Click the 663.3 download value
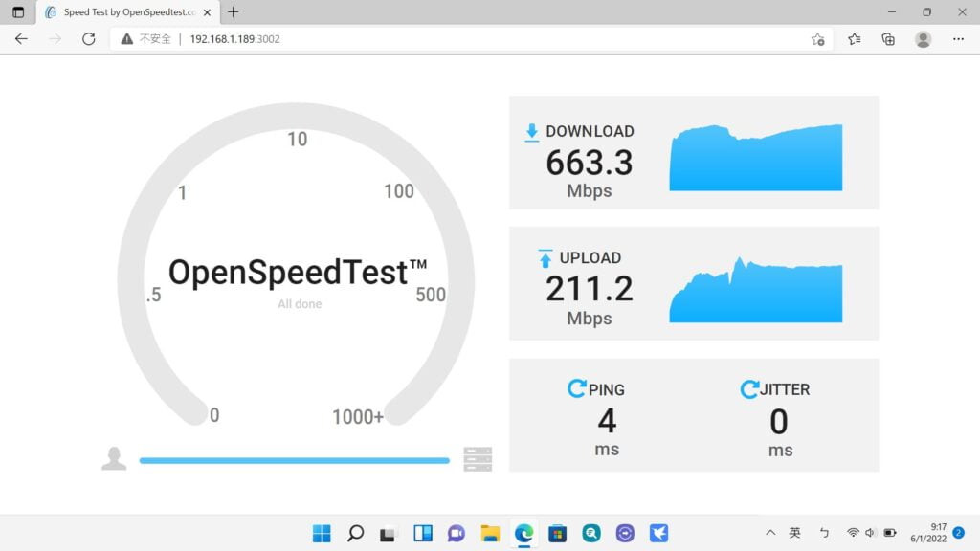 point(590,163)
